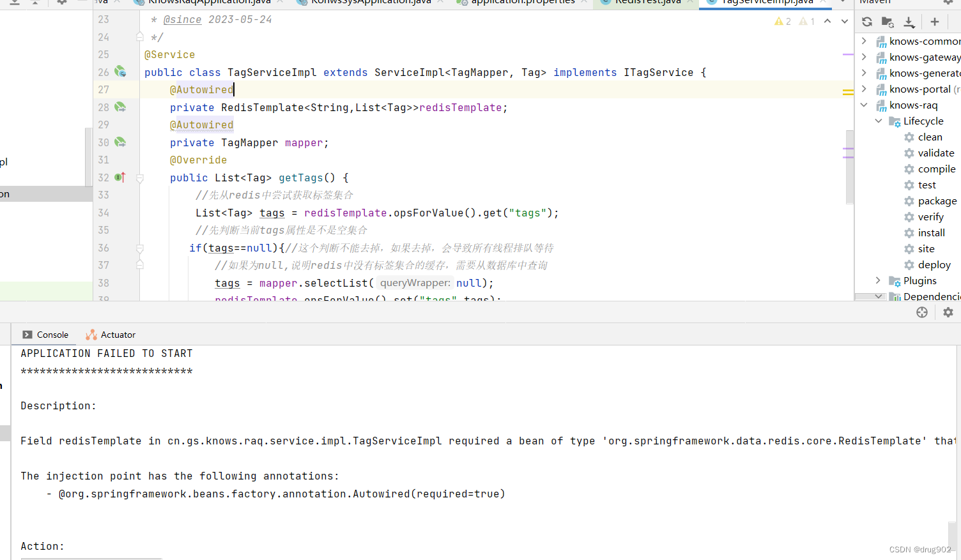Screen dimensions: 961x560
Task: Click the overridden method gutter icon on line 32
Action: pos(120,177)
